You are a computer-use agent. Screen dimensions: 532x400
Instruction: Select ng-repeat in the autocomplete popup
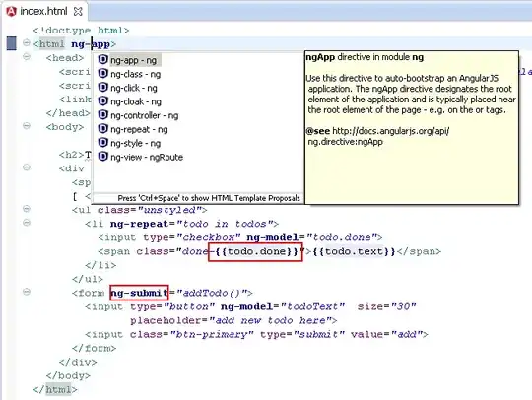133,129
